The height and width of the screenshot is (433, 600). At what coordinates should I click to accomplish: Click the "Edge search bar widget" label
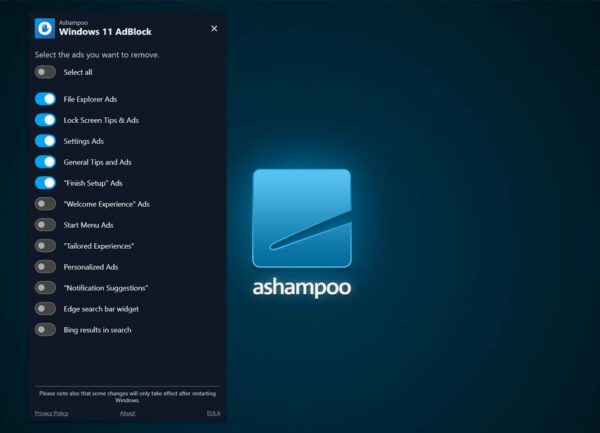[101, 309]
